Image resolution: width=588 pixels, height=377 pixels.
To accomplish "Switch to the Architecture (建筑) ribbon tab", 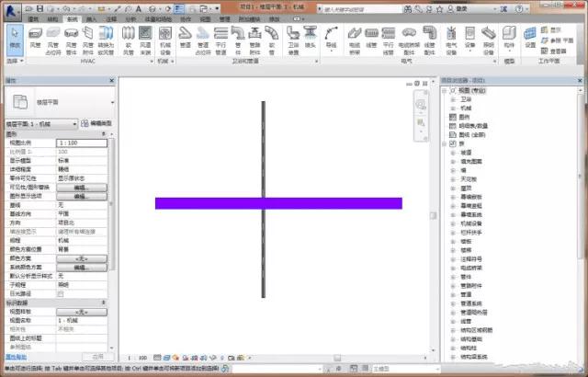I will click(x=33, y=19).
